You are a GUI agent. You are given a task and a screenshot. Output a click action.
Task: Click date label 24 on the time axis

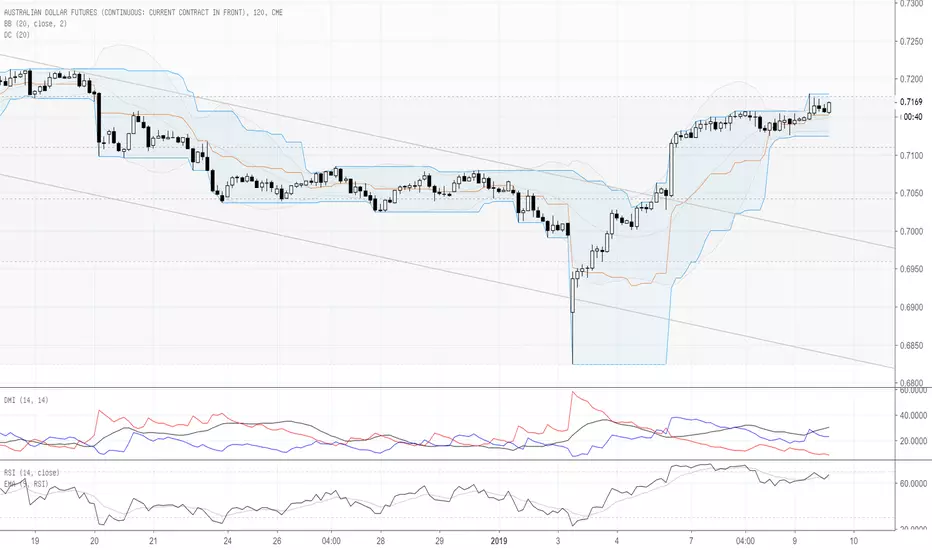point(228,541)
